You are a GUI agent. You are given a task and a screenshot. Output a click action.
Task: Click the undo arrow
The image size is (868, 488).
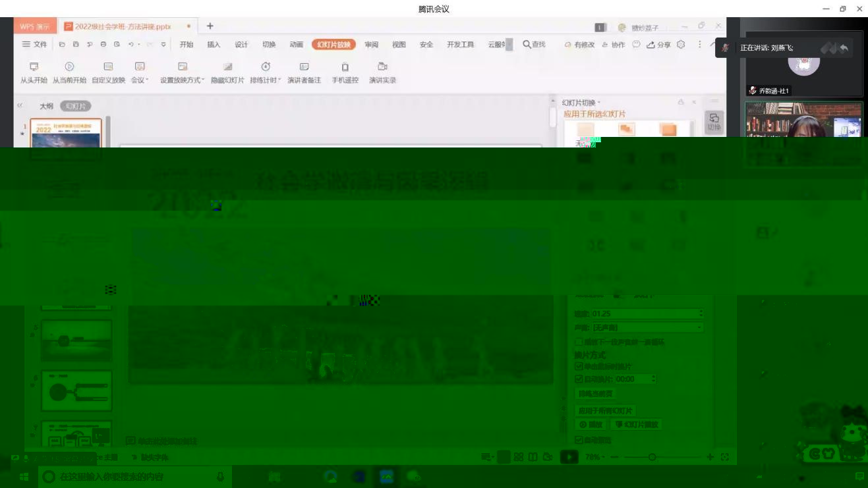click(x=131, y=44)
